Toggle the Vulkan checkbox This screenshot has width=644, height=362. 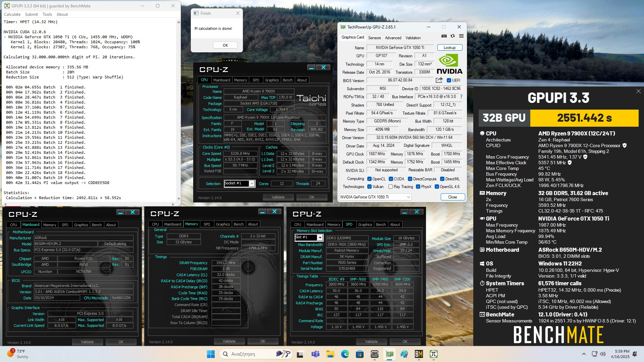[369, 187]
